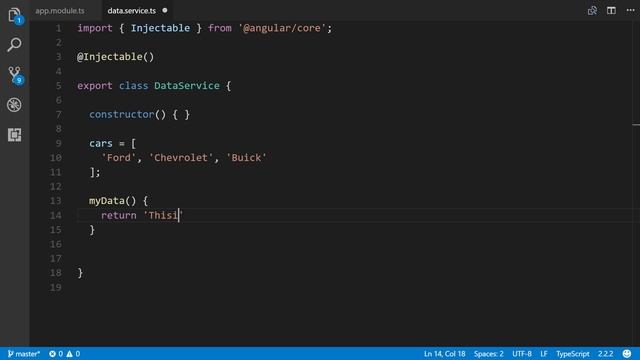Open the errors and warnings panel
This screenshot has width=640, height=360.
pyautogui.click(x=64, y=354)
